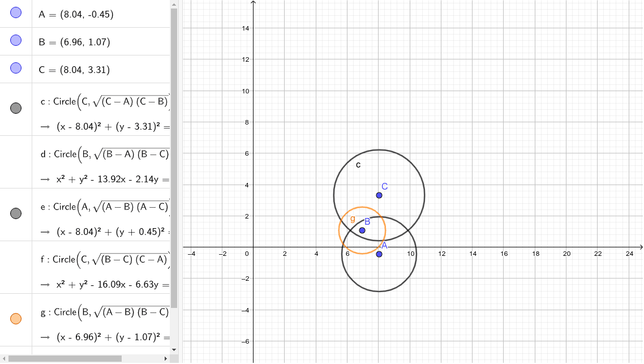Click algebra panel scroll up arrow

pos(174,3)
